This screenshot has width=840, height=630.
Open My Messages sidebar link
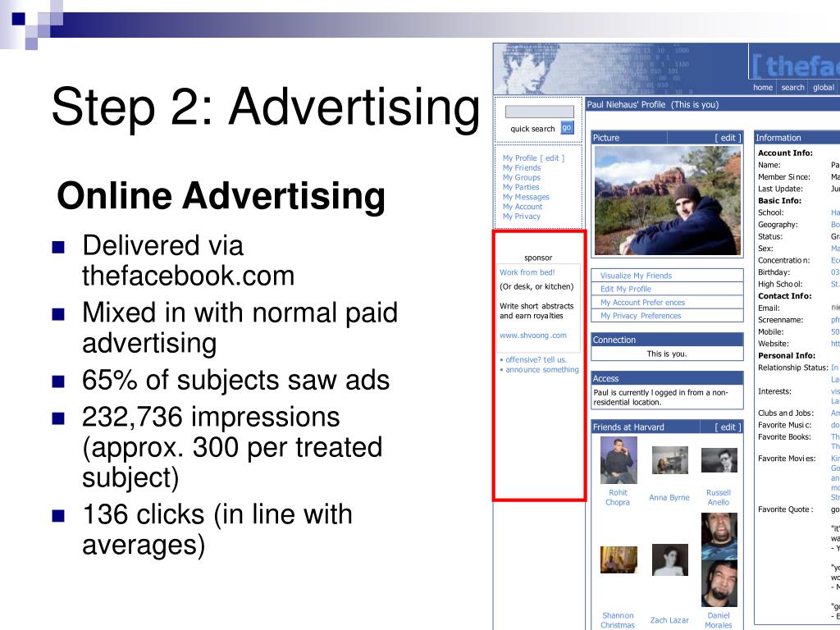526,197
